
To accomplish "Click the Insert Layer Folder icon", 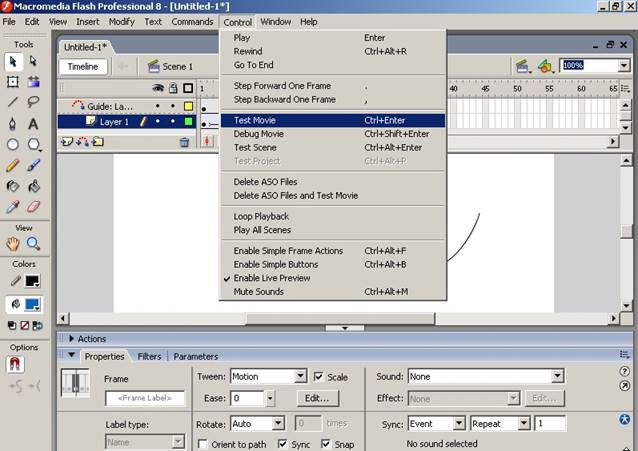I will pyautogui.click(x=98, y=142).
